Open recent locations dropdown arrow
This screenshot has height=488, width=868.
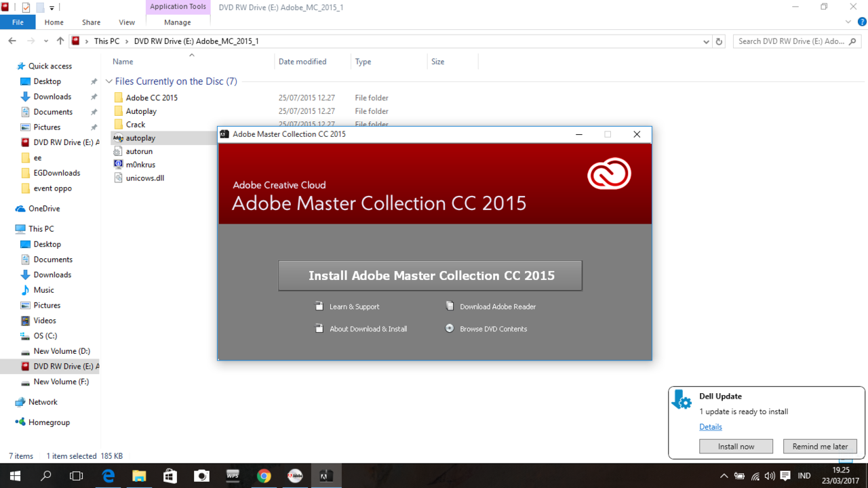point(46,41)
